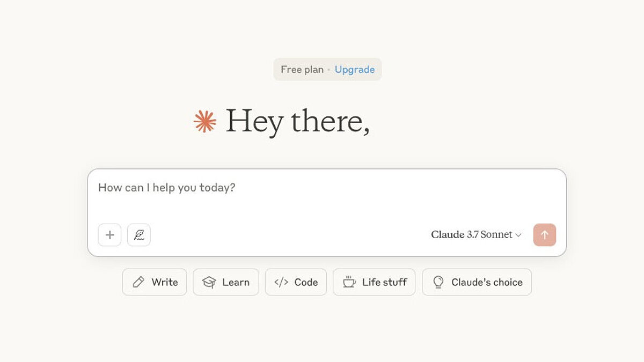Click the graduation cap icon beside Learn
Viewport: 644px width, 362px height.
coord(209,282)
